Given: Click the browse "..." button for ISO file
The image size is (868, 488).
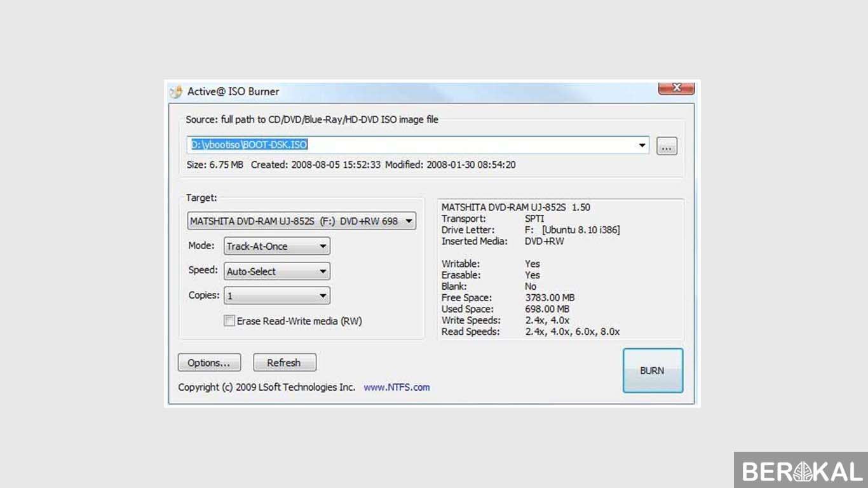Looking at the screenshot, I should [667, 146].
